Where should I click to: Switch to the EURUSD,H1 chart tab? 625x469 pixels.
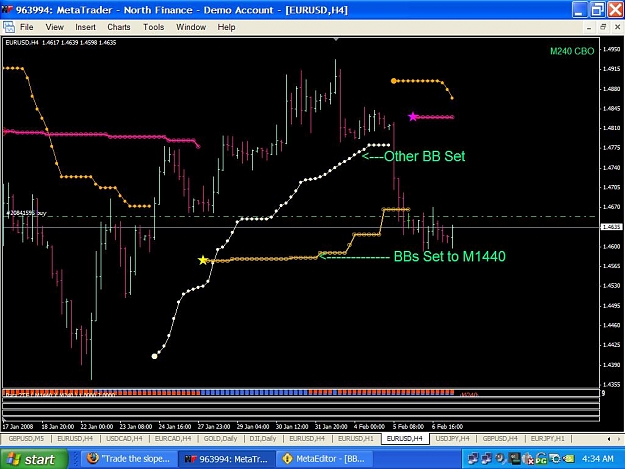pyautogui.click(x=356, y=438)
